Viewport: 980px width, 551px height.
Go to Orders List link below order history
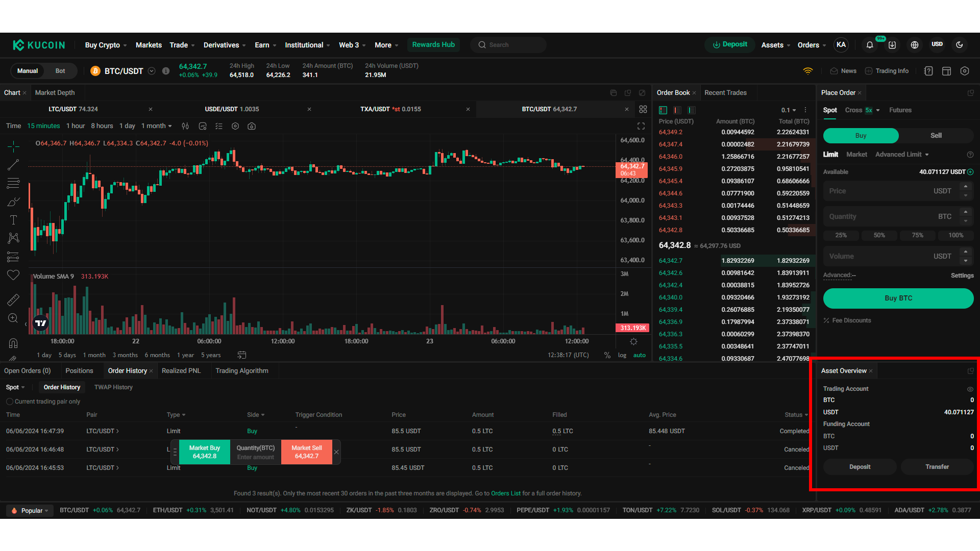pyautogui.click(x=506, y=493)
